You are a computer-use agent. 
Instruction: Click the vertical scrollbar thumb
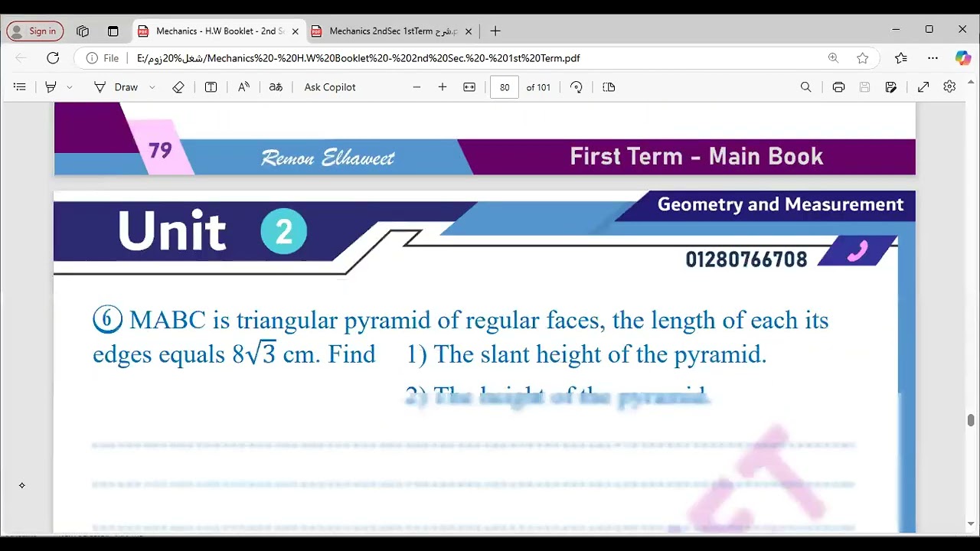pyautogui.click(x=971, y=420)
